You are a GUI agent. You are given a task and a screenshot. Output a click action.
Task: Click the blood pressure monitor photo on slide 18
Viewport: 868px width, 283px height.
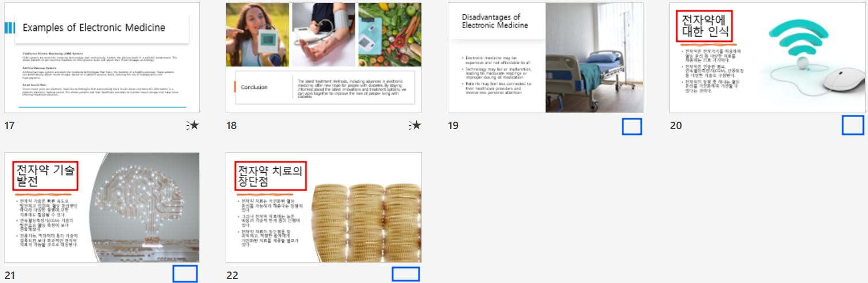point(324,34)
